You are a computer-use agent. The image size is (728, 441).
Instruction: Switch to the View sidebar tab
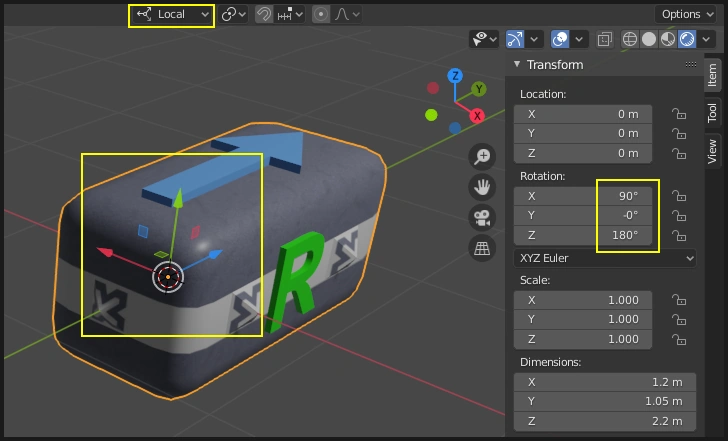(x=712, y=151)
